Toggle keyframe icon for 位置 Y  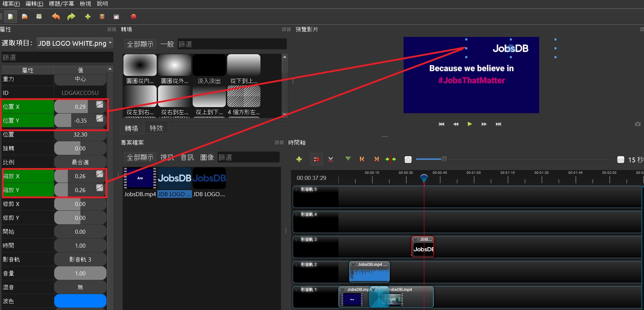100,118
